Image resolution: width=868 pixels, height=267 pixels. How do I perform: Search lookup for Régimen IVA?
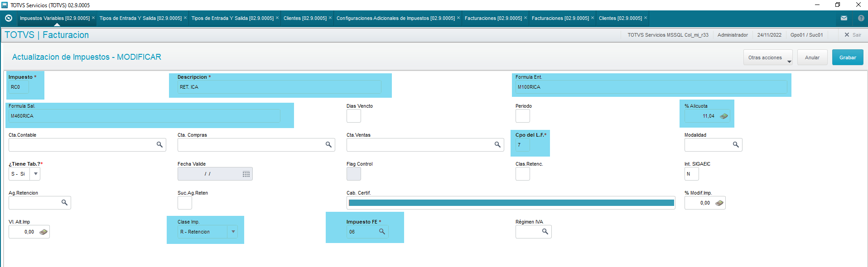pos(545,232)
